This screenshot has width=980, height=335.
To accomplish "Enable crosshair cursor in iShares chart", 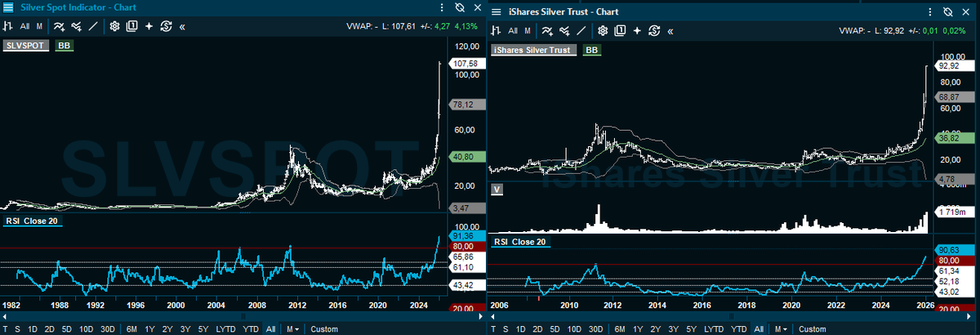I will (637, 31).
